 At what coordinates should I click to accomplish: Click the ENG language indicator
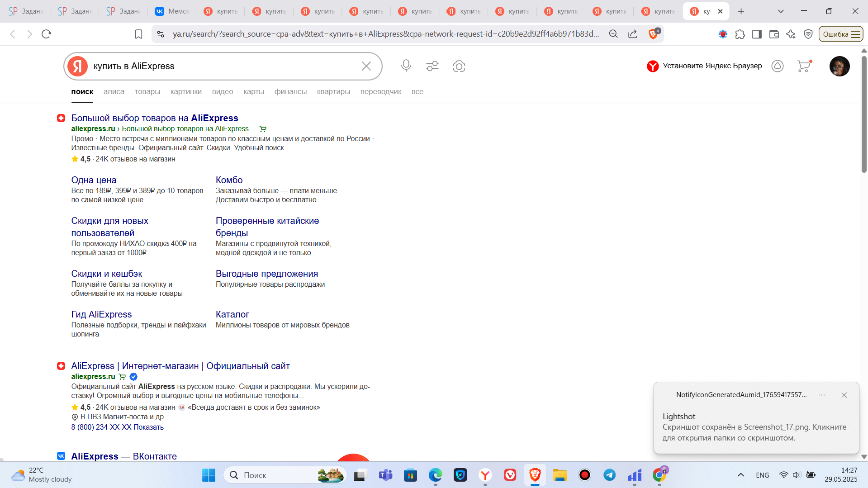[x=762, y=475]
